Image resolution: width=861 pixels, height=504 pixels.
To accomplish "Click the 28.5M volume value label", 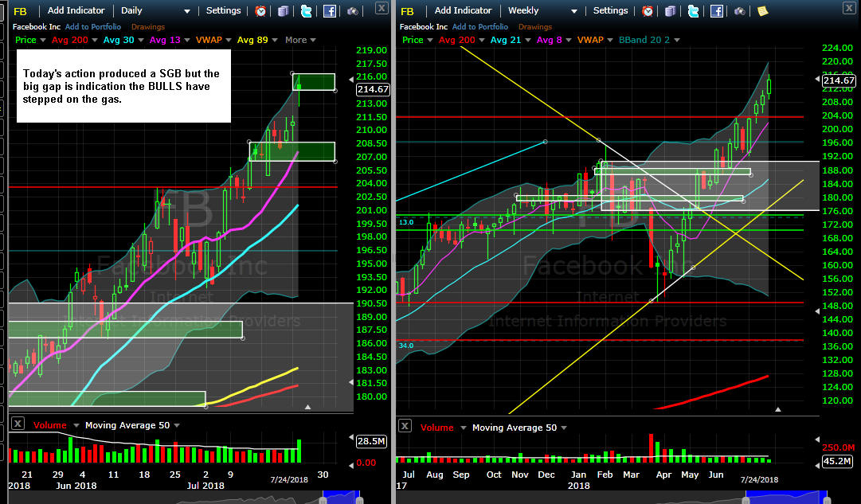I will [371, 441].
